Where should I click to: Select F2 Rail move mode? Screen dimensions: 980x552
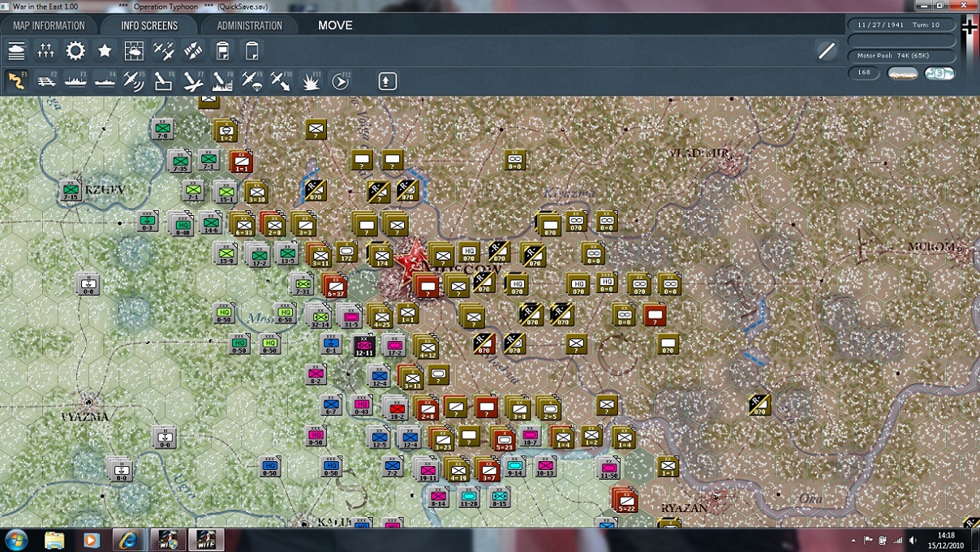[46, 80]
